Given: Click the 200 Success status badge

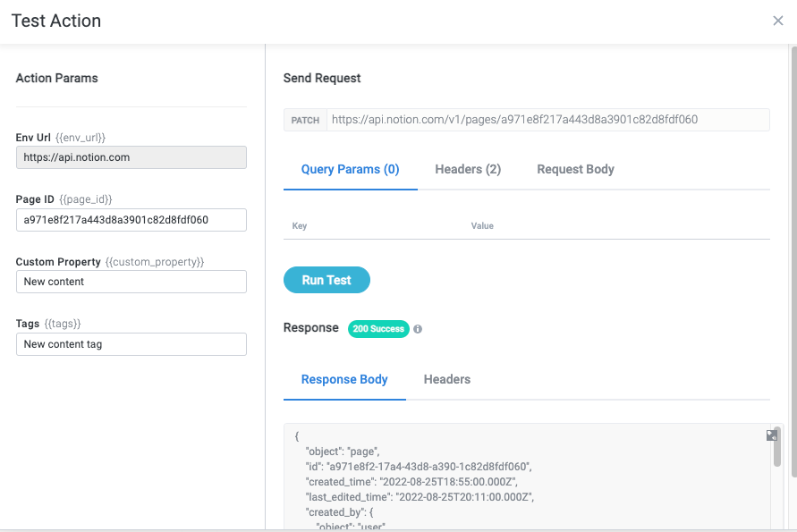Looking at the screenshot, I should point(377,329).
